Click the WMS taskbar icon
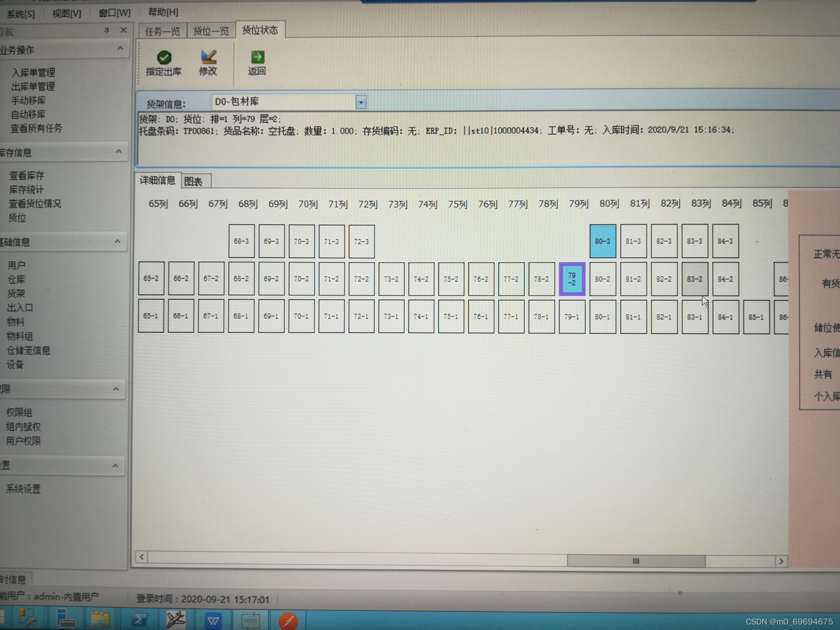Image resolution: width=840 pixels, height=630 pixels. click(250, 621)
